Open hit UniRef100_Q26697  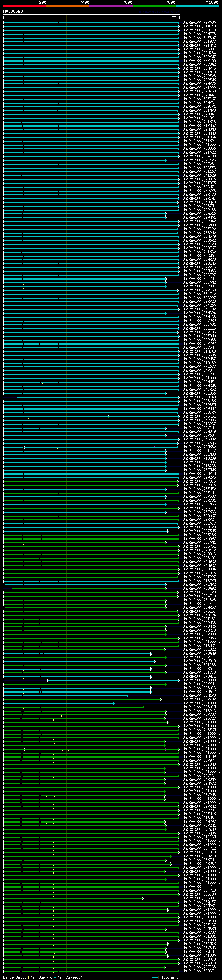199,539
